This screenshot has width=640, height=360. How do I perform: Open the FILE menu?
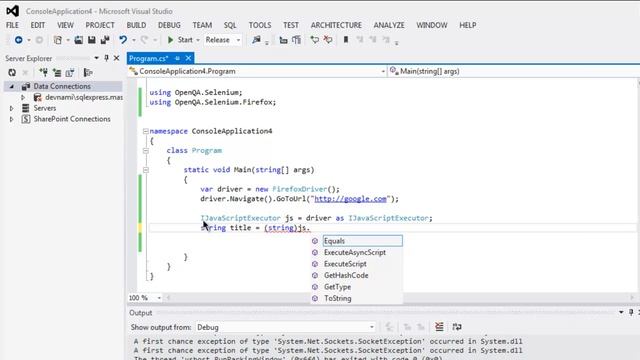coord(12,25)
